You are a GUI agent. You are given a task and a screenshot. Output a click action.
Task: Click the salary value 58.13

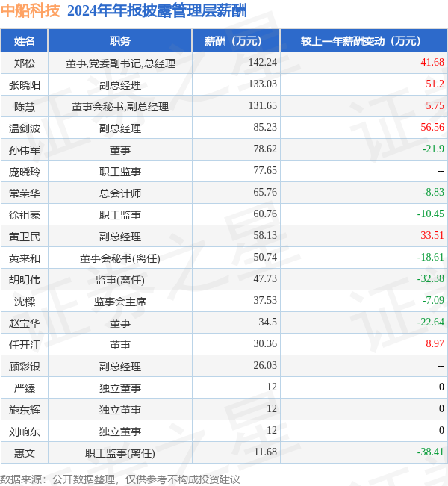pos(265,236)
